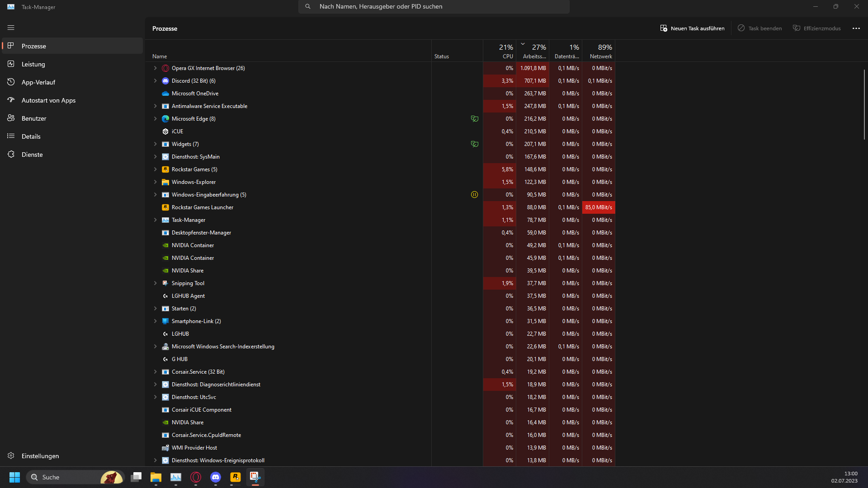
Task: Sort by the Arbeitsspeicher column header
Action: tap(534, 52)
